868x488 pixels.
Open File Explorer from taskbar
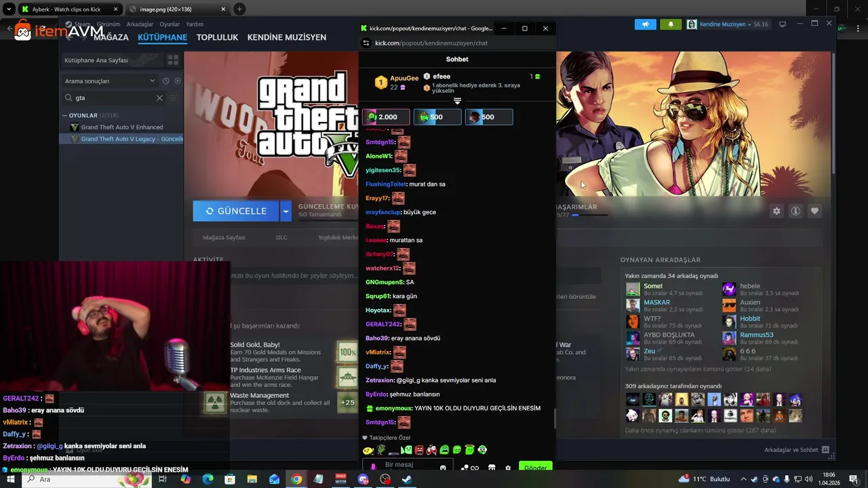coord(252,479)
